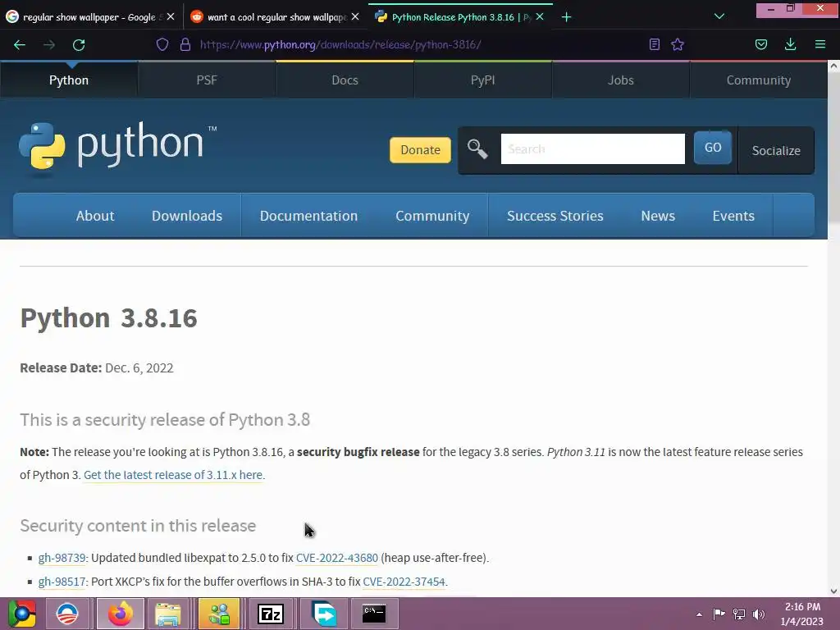Click the magnifying glass search icon
The width and height of the screenshot is (840, 630).
coord(477,149)
